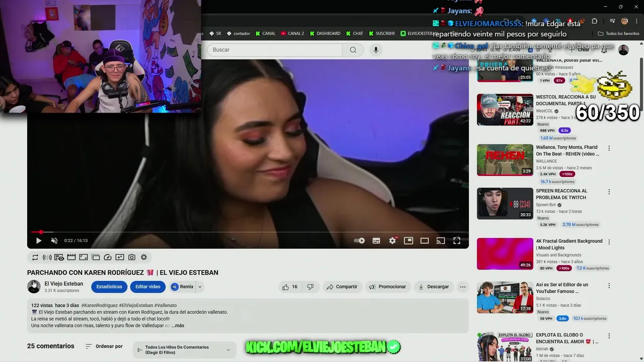Click the Remix button
The image size is (644, 362).
point(183,287)
